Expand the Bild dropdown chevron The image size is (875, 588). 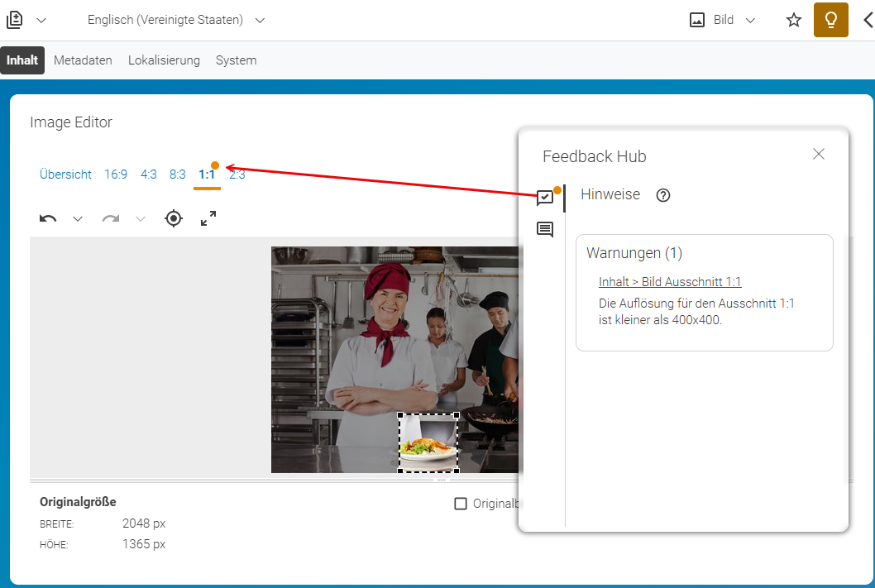pyautogui.click(x=751, y=21)
